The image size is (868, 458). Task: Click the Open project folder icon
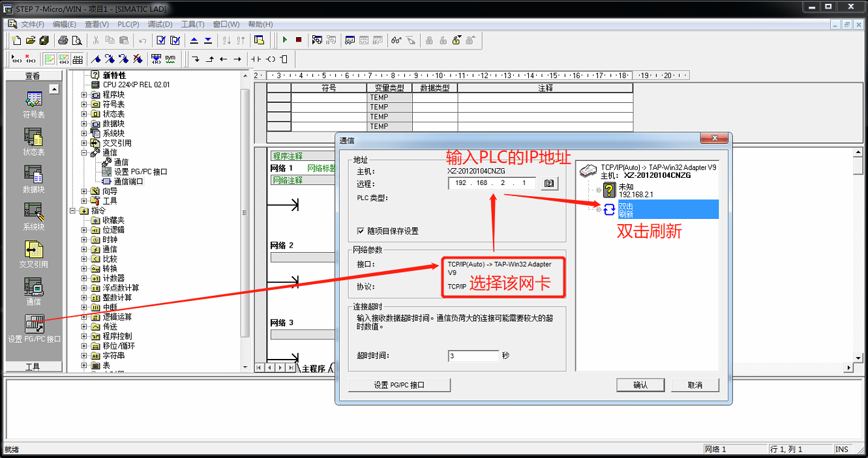[x=30, y=40]
